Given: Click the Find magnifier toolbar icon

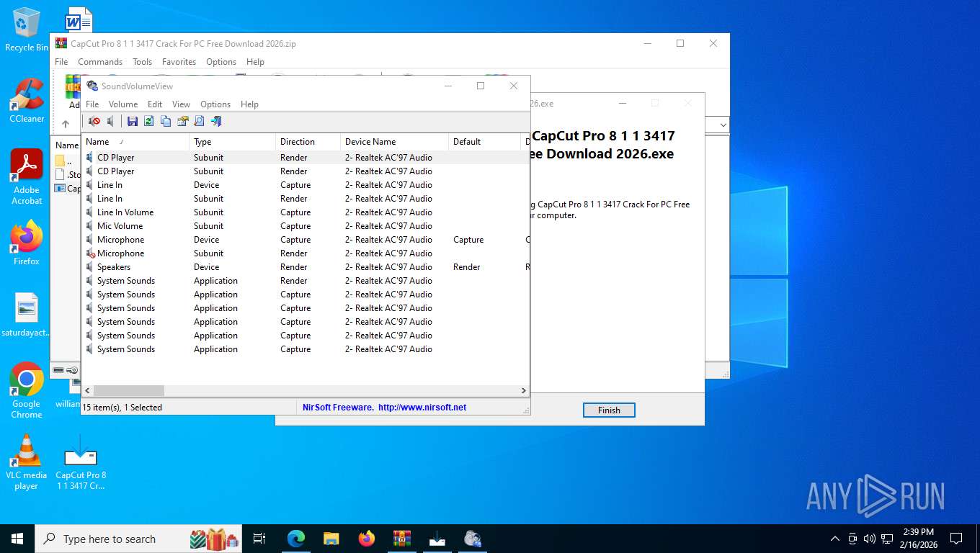Looking at the screenshot, I should [x=200, y=121].
